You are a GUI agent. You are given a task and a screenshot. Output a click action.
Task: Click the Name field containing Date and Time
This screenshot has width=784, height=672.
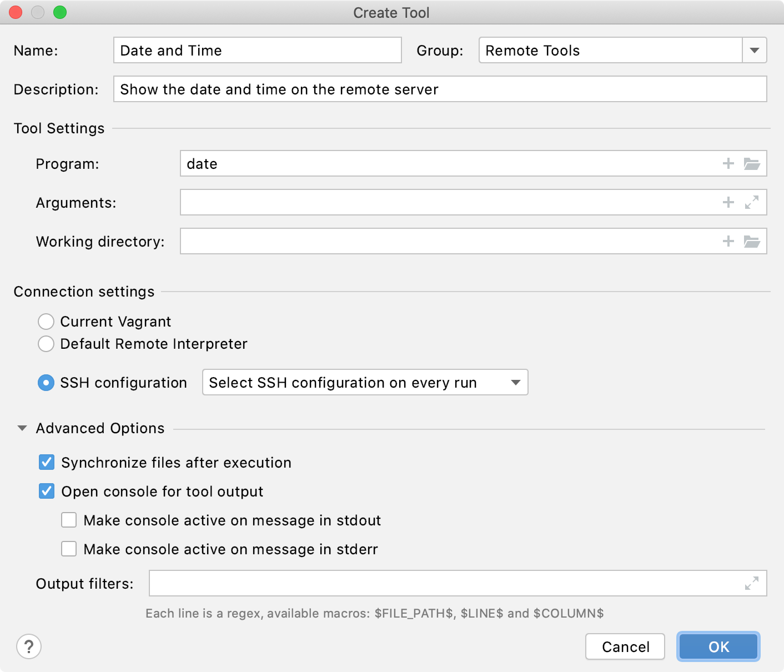257,50
